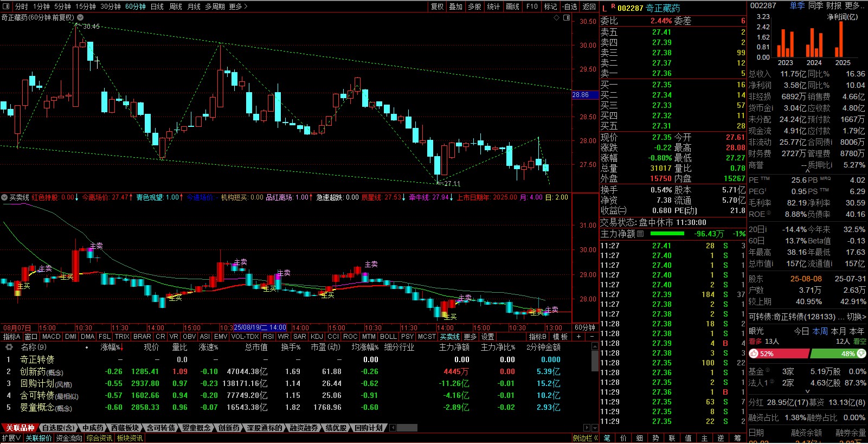The image size is (868, 444).
Task: Click the 筹 chip distribution button
Action: click(737, 438)
